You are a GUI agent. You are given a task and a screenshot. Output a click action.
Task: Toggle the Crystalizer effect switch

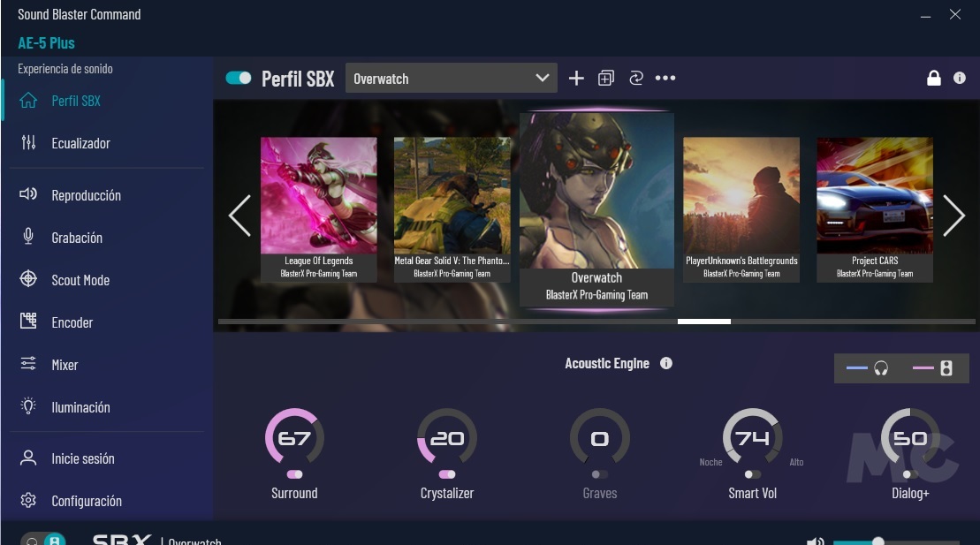click(447, 474)
